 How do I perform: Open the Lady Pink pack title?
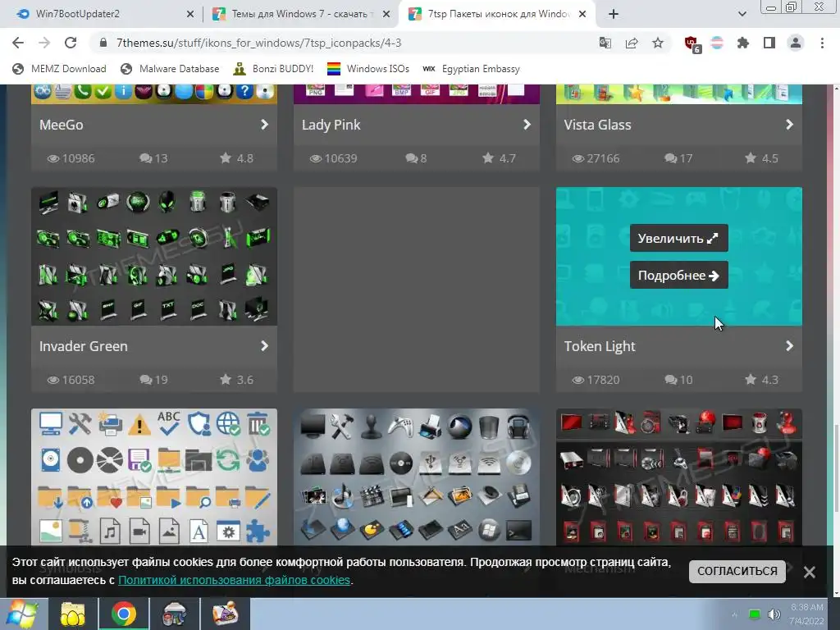[331, 125]
